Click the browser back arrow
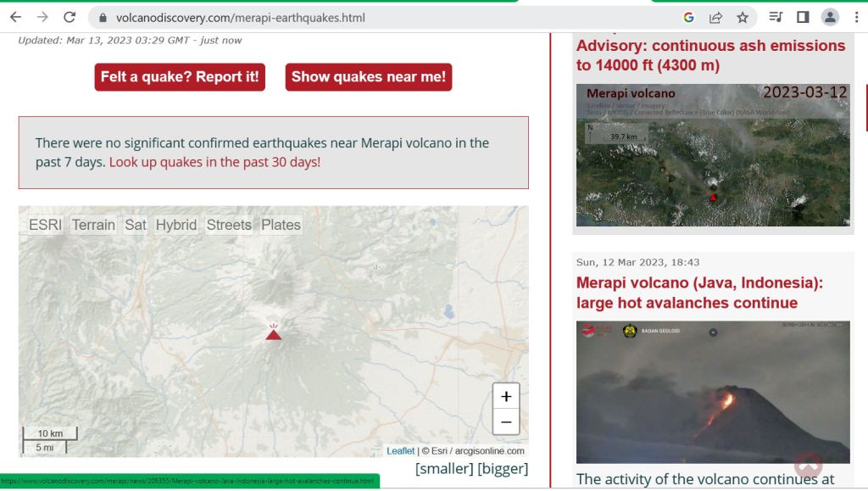 coord(15,17)
